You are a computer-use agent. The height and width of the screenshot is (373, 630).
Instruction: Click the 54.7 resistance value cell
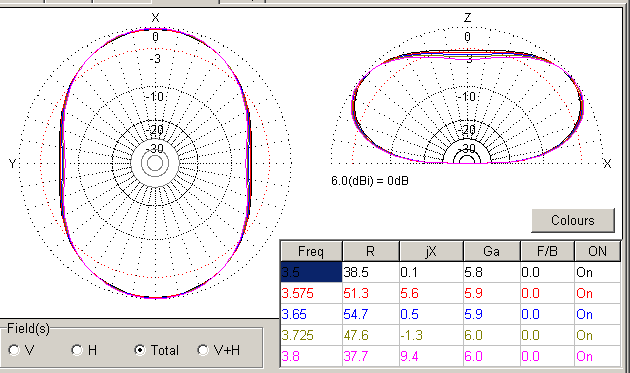tap(370, 314)
